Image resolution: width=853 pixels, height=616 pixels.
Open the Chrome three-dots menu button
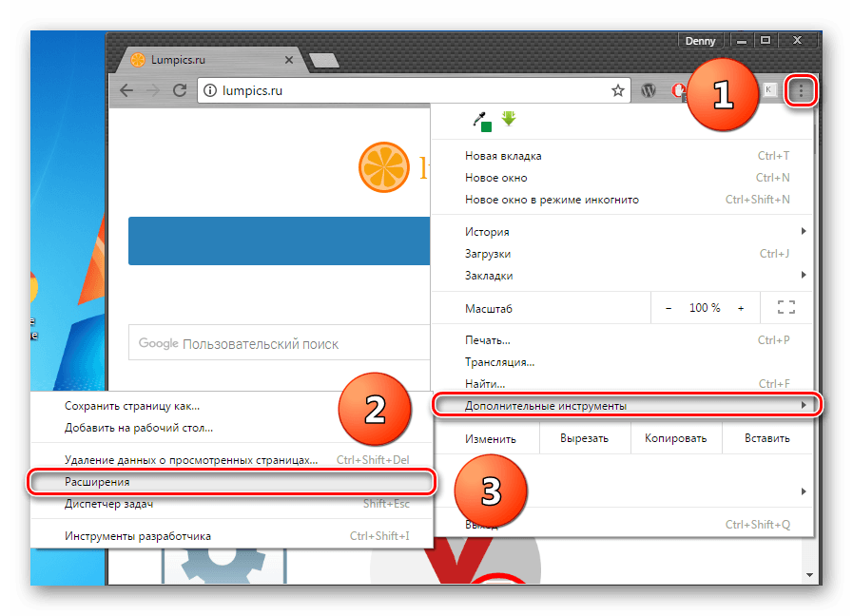pos(802,90)
